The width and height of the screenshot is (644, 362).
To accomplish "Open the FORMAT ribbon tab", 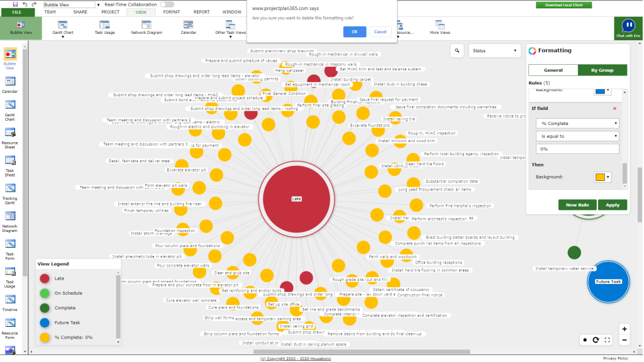I will point(172,12).
